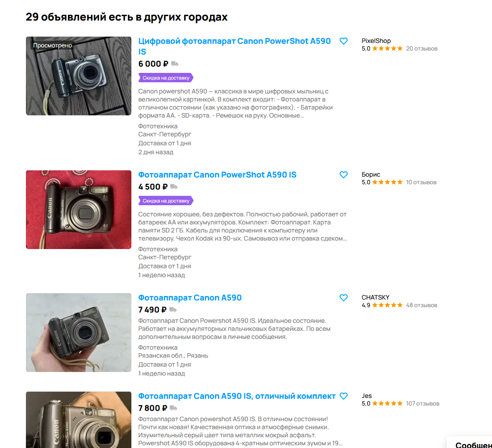Screen dimensions: 492x448
Task: View CHATSKY's 48 отзывов reviews
Action: coord(421,305)
